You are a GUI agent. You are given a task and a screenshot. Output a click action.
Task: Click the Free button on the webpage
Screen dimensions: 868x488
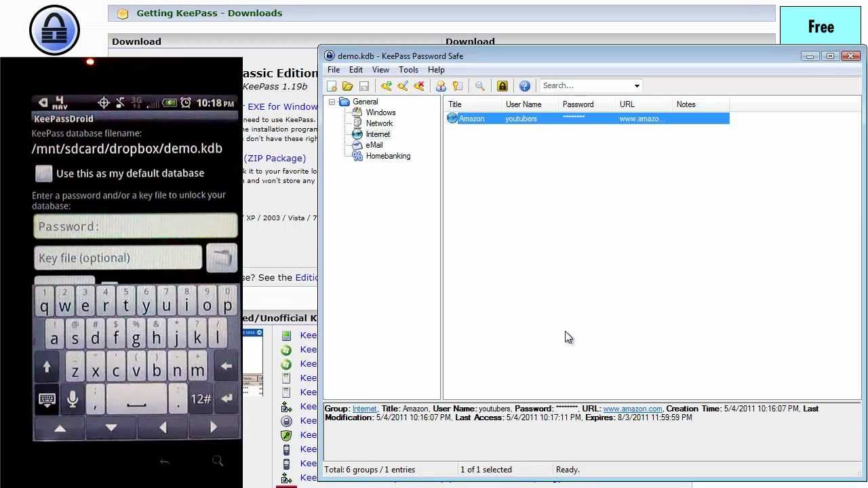pyautogui.click(x=821, y=27)
